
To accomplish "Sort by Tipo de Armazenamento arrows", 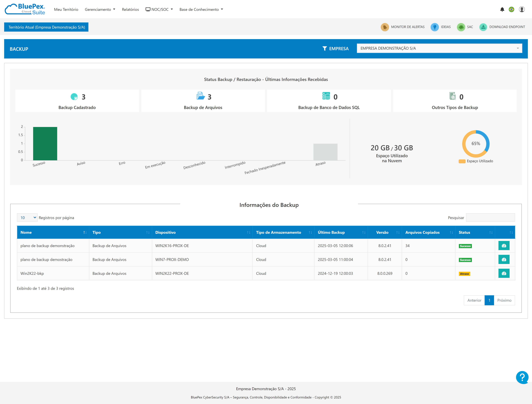I will [x=310, y=233].
